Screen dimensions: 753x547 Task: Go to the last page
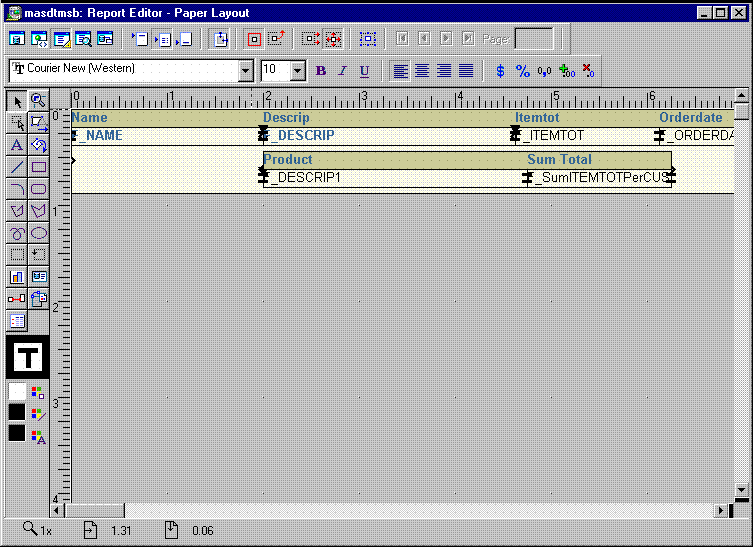pos(468,38)
